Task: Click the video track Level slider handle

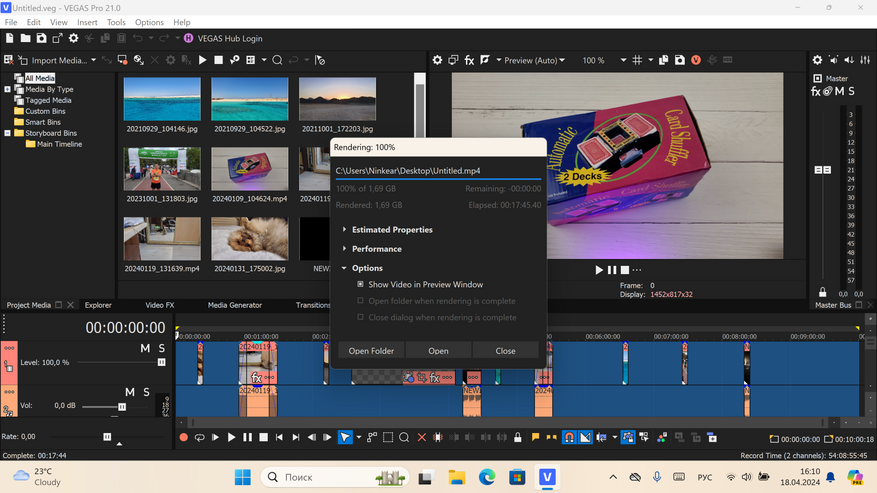Action: pyautogui.click(x=162, y=362)
